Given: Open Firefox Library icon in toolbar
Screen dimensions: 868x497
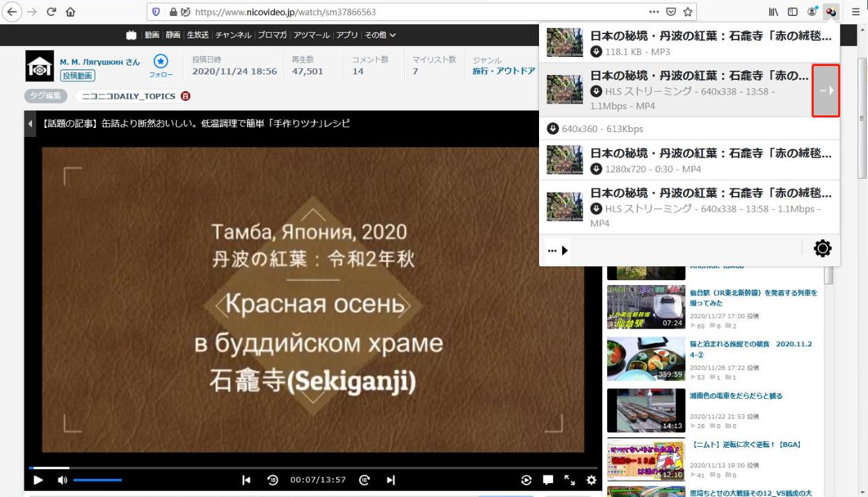Looking at the screenshot, I should 773,12.
